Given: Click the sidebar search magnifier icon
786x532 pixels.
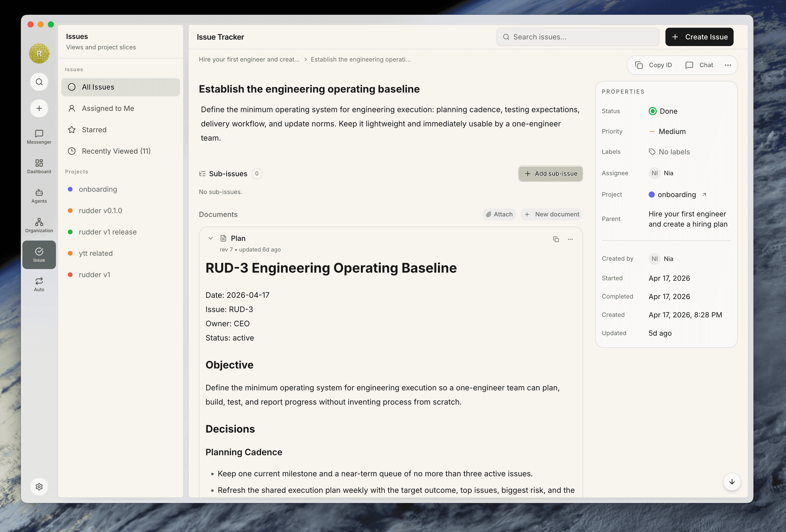Looking at the screenshot, I should 39,82.
